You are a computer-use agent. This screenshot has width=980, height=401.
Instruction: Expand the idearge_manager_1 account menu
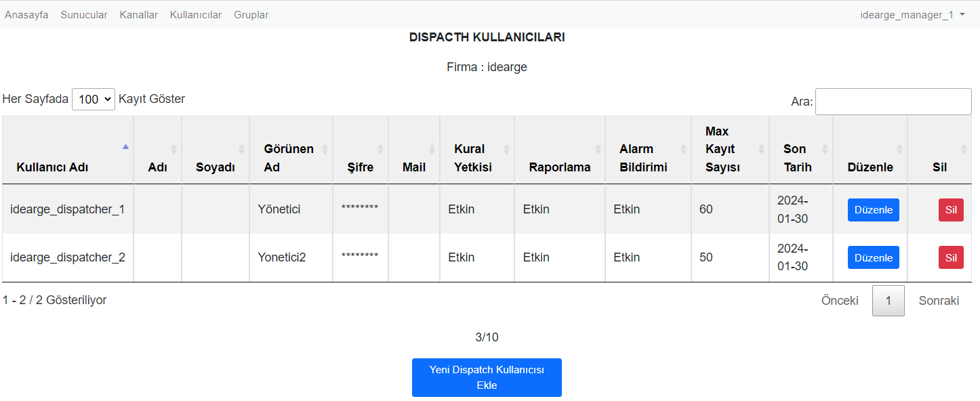[912, 15]
